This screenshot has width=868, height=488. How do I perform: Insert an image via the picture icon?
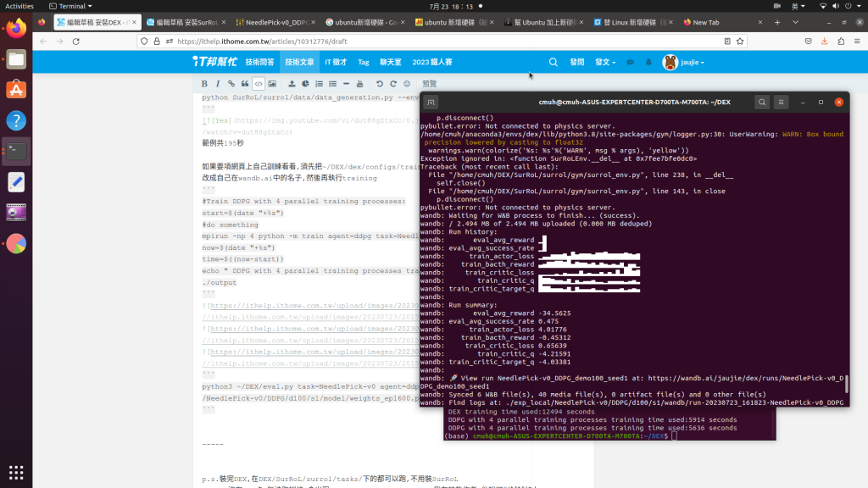pos(272,84)
